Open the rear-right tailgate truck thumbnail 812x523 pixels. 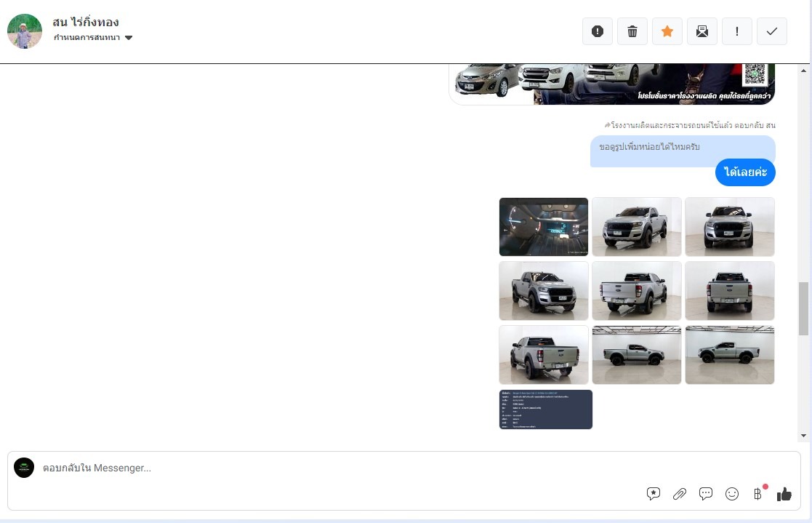tap(544, 355)
